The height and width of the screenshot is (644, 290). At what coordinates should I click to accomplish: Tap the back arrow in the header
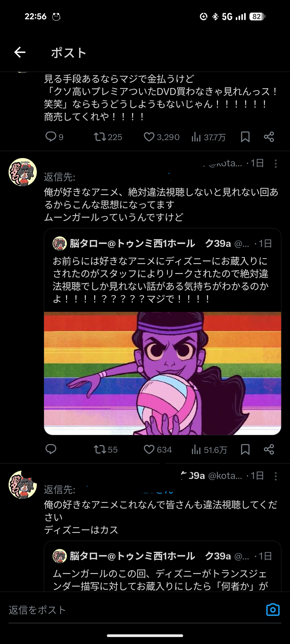click(20, 52)
